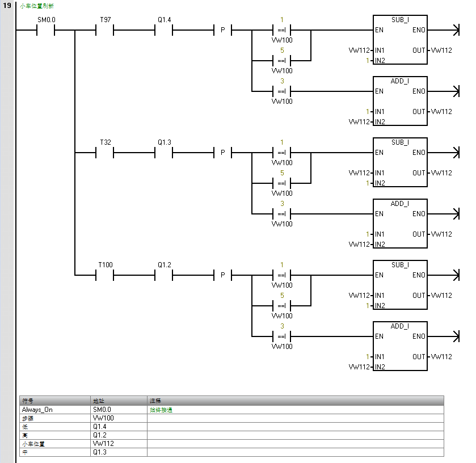The height and width of the screenshot is (463, 476).
Task: Select the Always_On symbol row
Action: click(55, 409)
